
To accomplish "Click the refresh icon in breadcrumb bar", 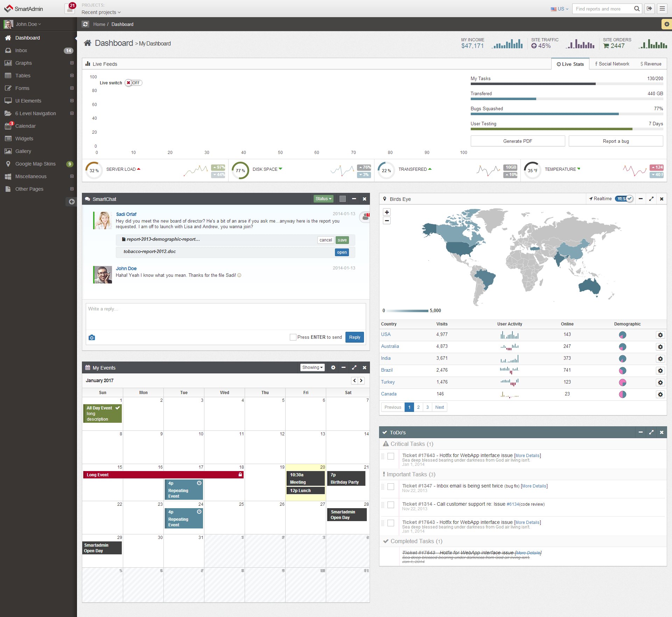I will pyautogui.click(x=85, y=24).
